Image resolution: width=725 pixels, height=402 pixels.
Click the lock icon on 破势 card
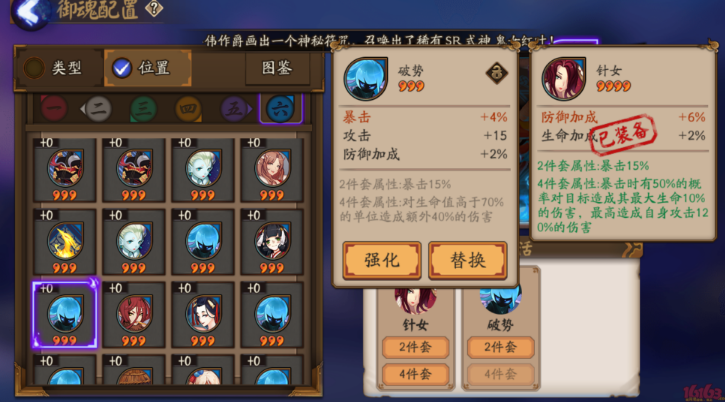pos(497,73)
